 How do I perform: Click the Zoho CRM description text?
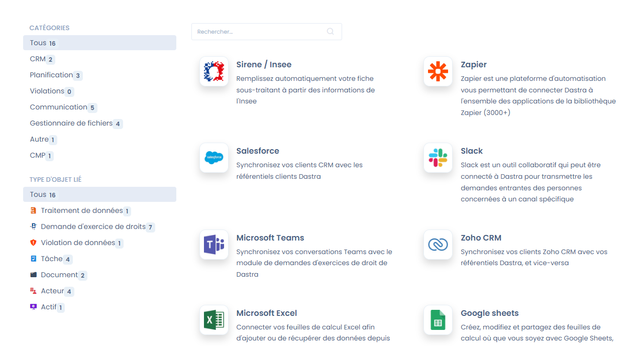(x=534, y=257)
